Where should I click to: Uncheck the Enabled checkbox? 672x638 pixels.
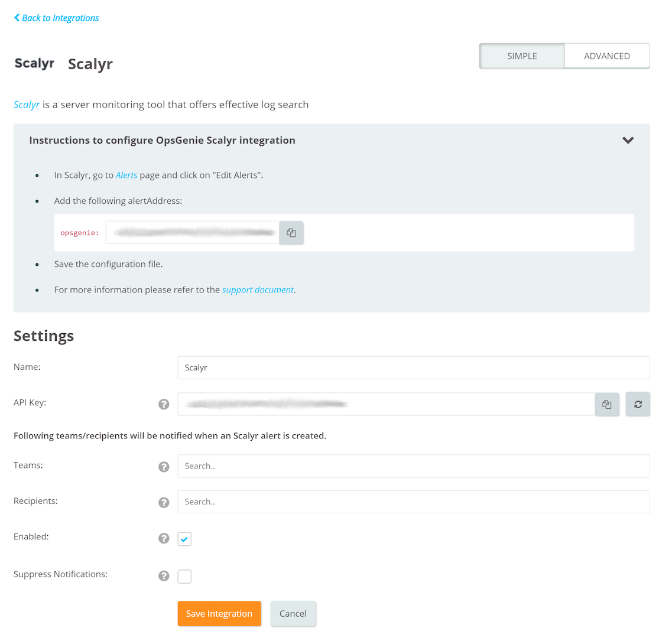(x=184, y=539)
